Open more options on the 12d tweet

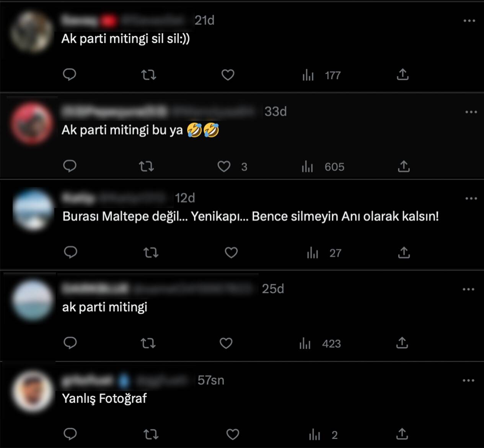point(471,198)
